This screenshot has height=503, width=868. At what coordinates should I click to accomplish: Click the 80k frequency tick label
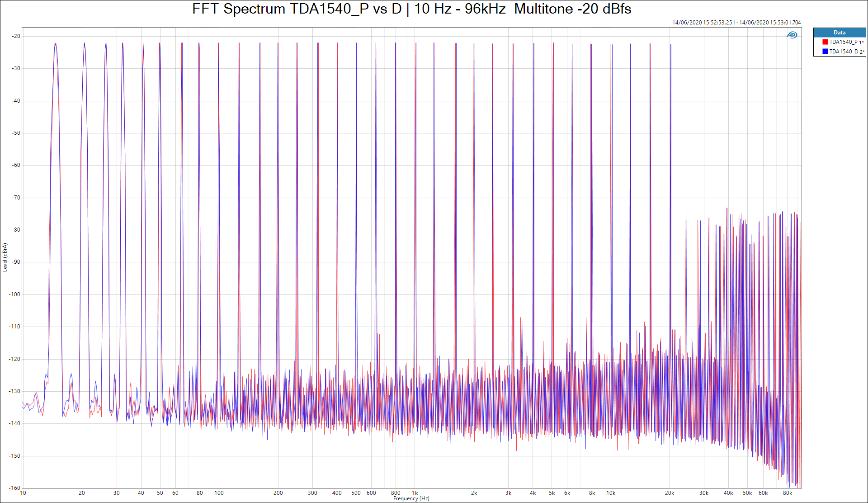[x=787, y=493]
